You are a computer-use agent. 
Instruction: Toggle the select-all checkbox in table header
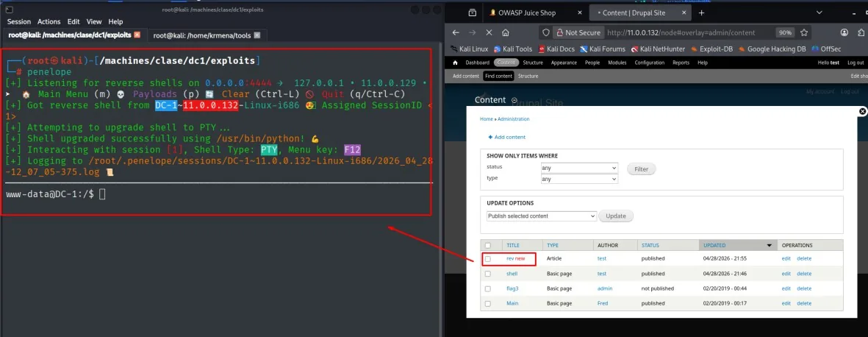(488, 246)
